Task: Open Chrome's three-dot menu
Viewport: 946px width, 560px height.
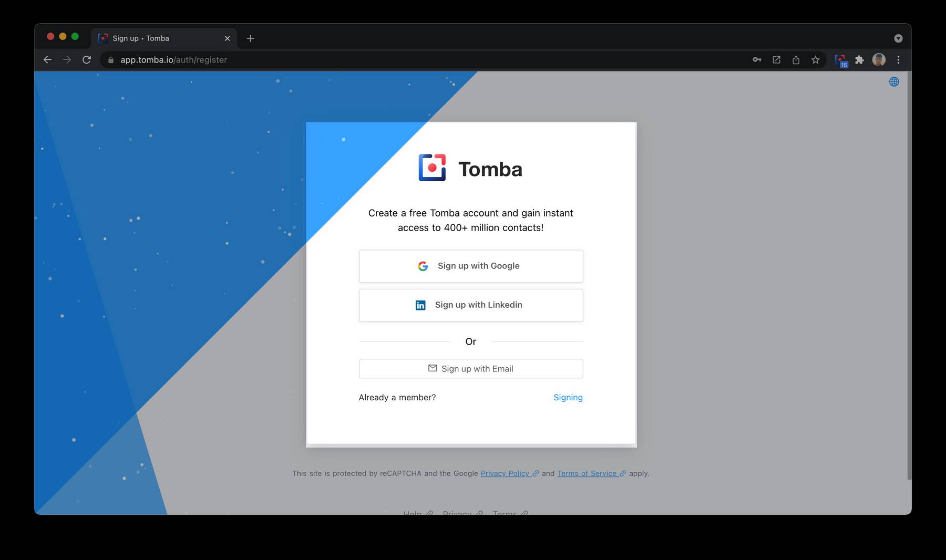Action: [898, 60]
